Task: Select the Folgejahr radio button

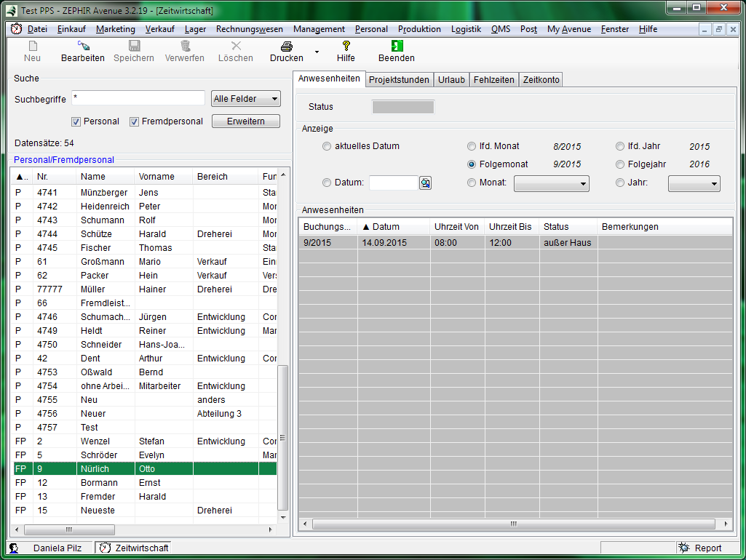Action: click(x=620, y=164)
